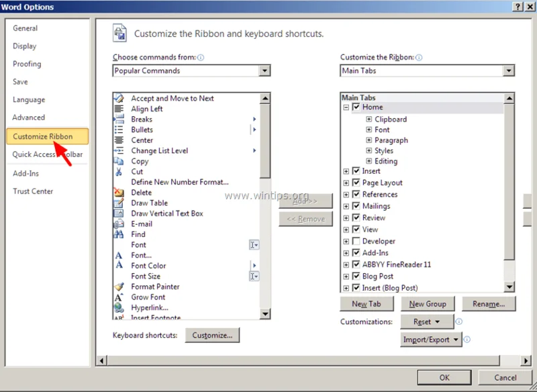The height and width of the screenshot is (392, 537).
Task: Click the help question mark in title bar
Action: (518, 7)
